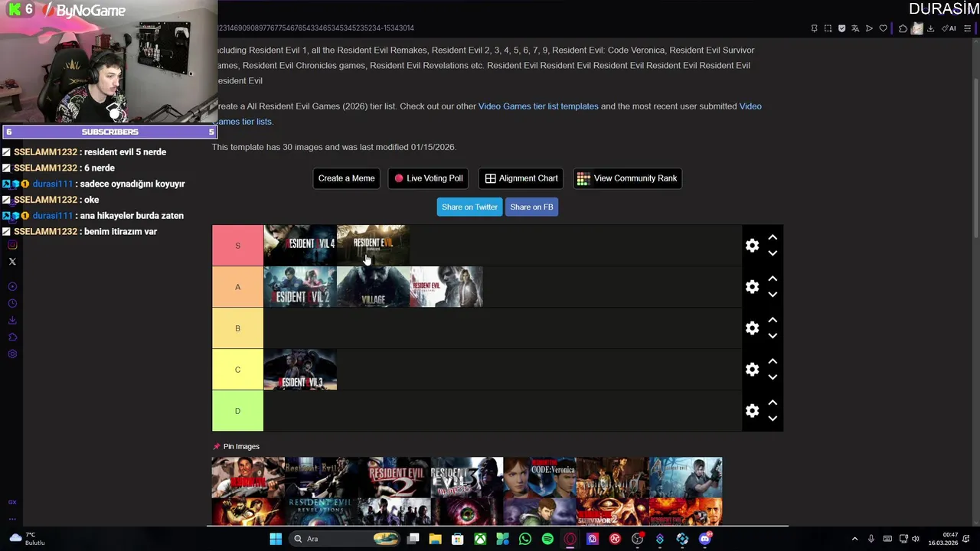Move D tier row down
The image size is (980, 551).
(x=773, y=419)
